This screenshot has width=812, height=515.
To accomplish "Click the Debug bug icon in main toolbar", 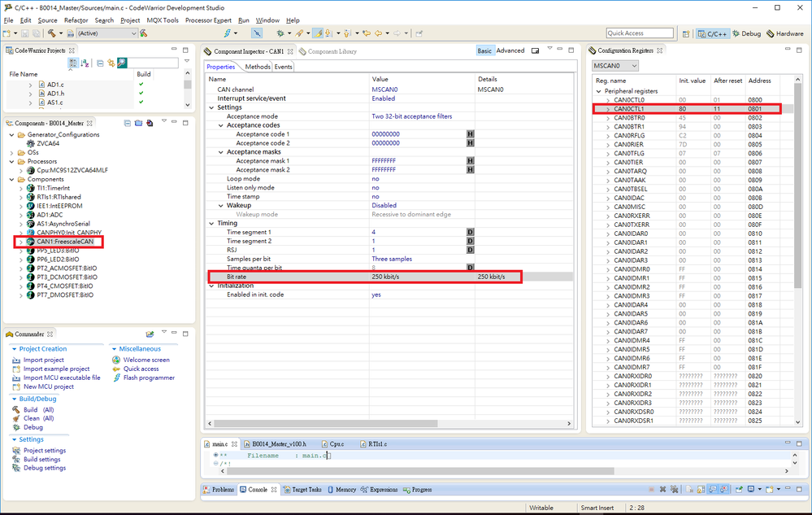I will pos(280,33).
